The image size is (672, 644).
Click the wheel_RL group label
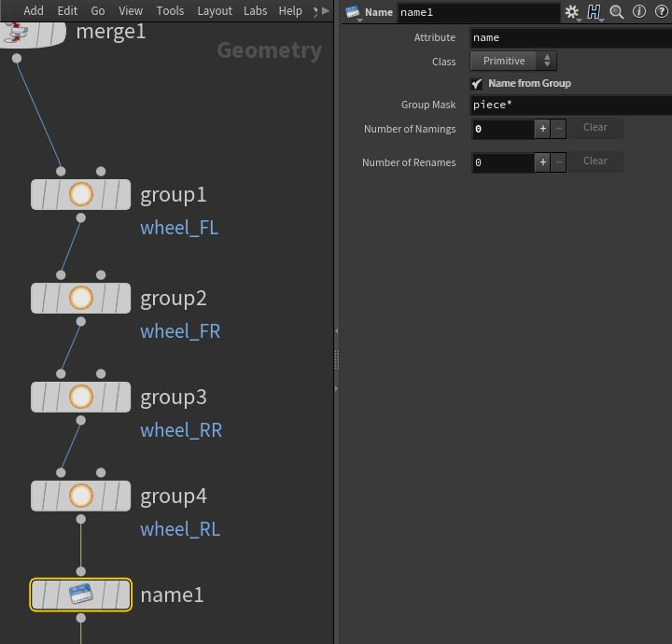pos(180,529)
